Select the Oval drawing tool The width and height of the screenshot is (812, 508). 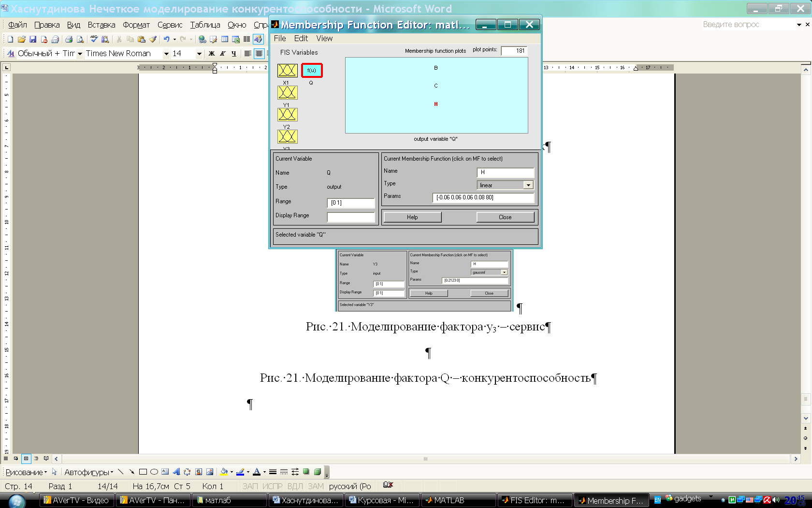pyautogui.click(x=154, y=472)
